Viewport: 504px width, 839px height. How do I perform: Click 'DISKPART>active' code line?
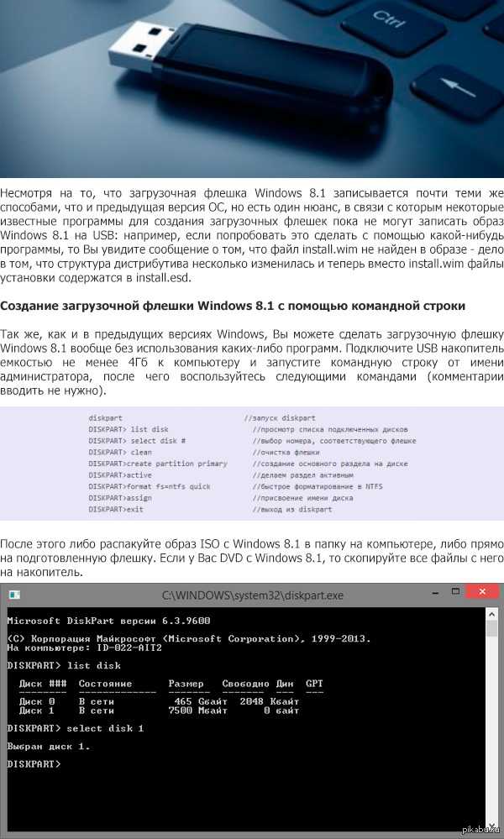click(x=120, y=475)
